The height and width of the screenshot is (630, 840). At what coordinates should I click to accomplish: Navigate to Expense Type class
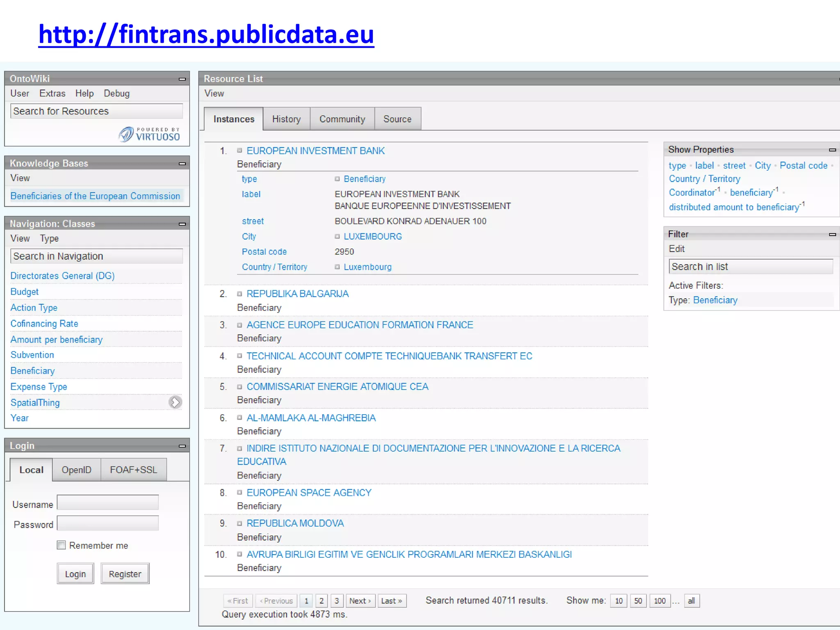click(x=39, y=387)
